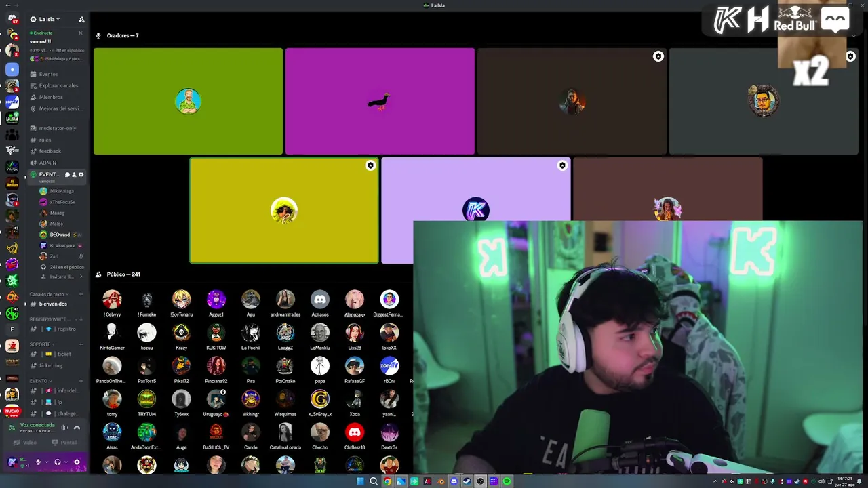Open Windows Start menu on taskbar
Screen dimensions: 868x488
tap(360, 481)
